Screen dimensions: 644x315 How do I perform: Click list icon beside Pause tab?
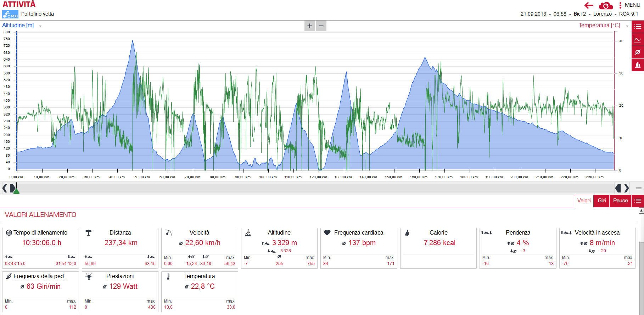tap(638, 201)
